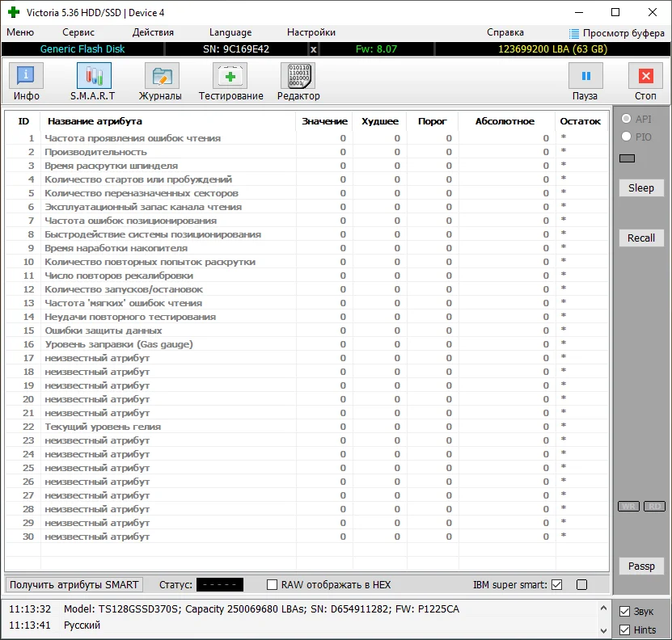Select the PIO radio button
The height and width of the screenshot is (640, 672).
(626, 137)
